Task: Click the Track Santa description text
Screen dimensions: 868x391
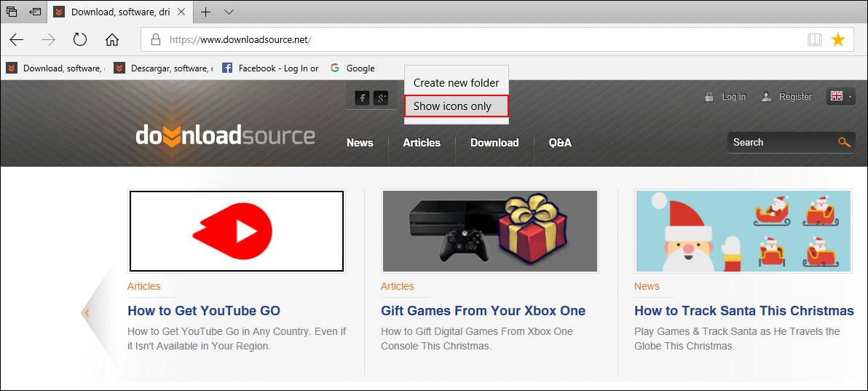Action: [738, 339]
